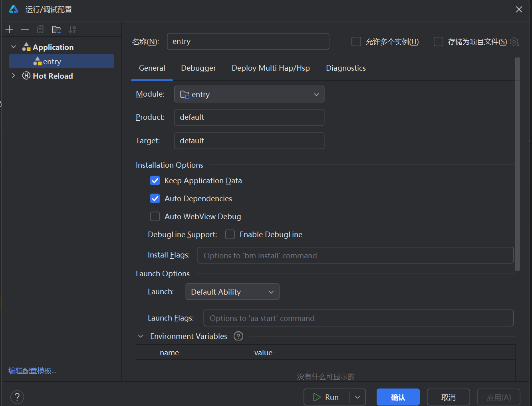Enable the DebugLine checkbox

(230, 234)
